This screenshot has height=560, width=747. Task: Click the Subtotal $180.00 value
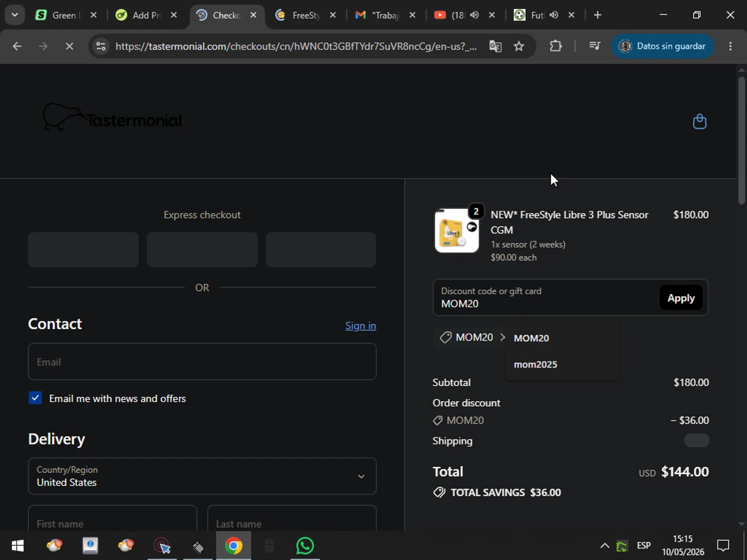point(691,382)
